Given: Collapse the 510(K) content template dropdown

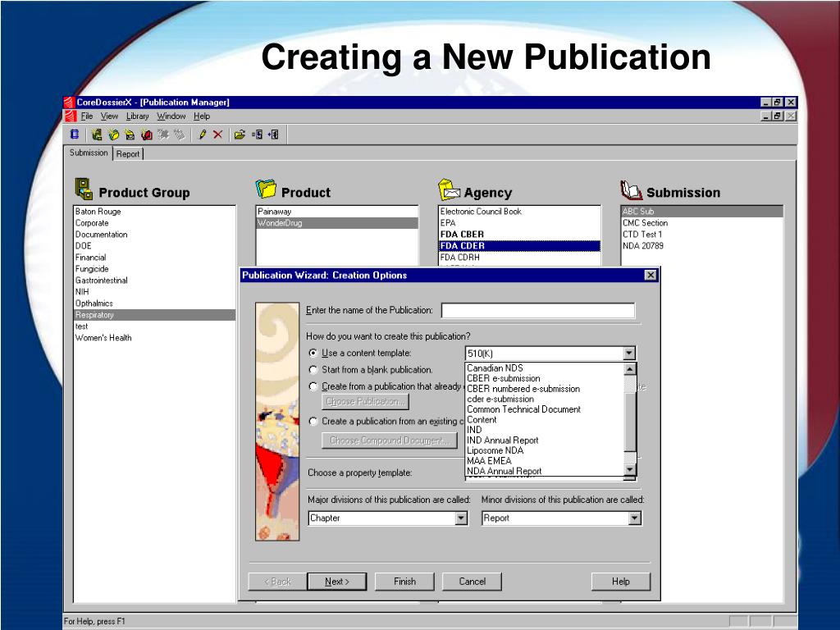Looking at the screenshot, I should 629,354.
